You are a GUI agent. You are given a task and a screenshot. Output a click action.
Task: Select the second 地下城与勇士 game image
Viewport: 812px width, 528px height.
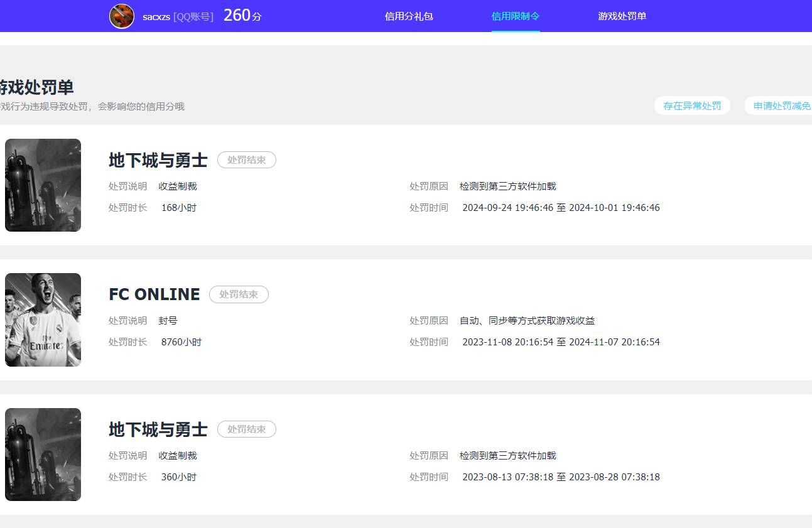pos(43,455)
